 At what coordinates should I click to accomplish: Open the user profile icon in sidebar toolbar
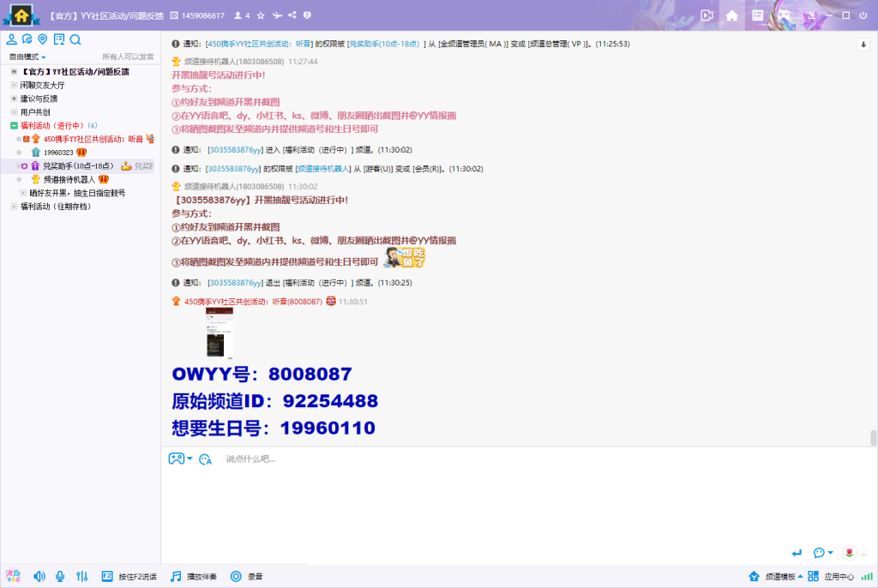11,39
